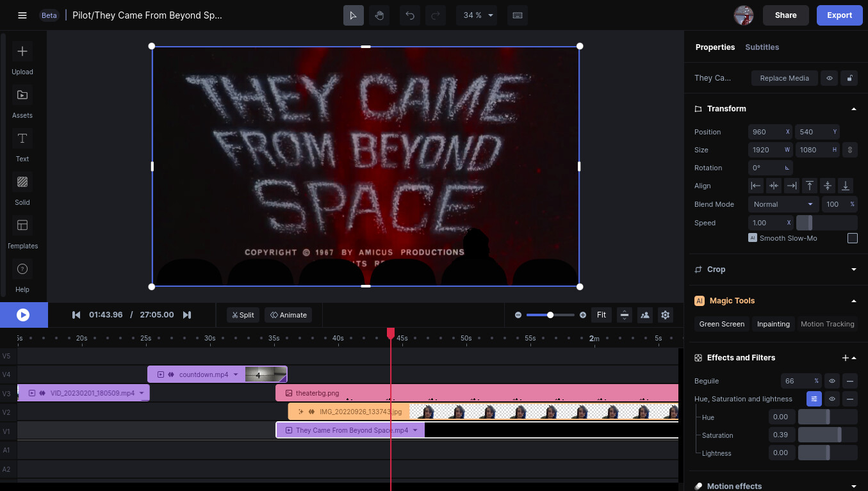The width and height of the screenshot is (868, 491).
Task: Switch to the Properties tab
Action: [715, 47]
